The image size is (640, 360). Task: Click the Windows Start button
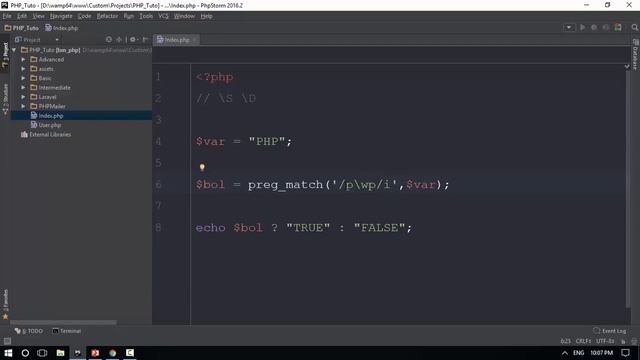click(x=8, y=353)
